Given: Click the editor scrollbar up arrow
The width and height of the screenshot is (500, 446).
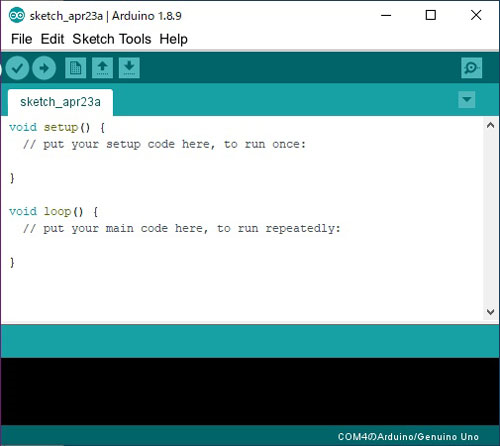Looking at the screenshot, I should click(x=490, y=125).
